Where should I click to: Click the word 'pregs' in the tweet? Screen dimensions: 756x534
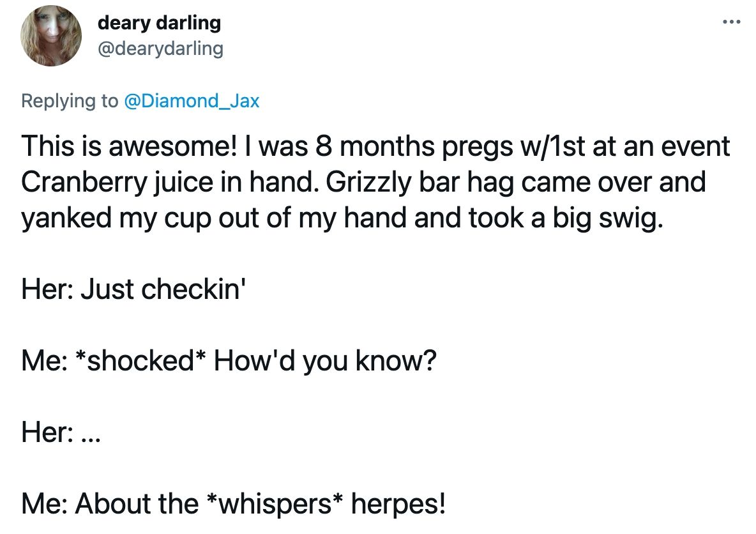point(478,147)
